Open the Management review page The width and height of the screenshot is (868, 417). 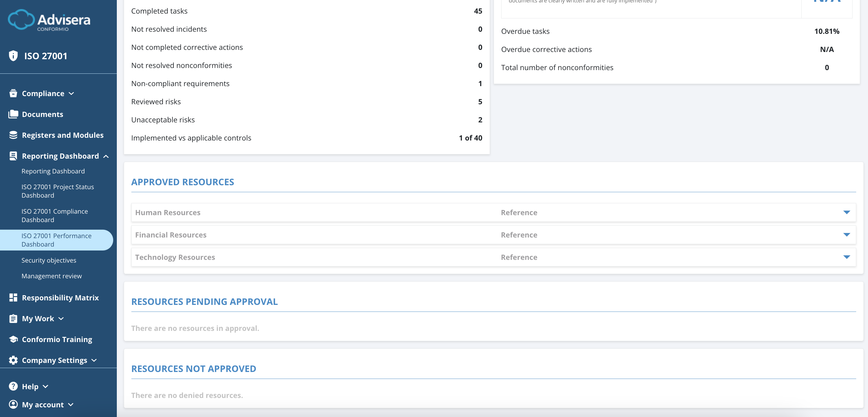coord(51,276)
